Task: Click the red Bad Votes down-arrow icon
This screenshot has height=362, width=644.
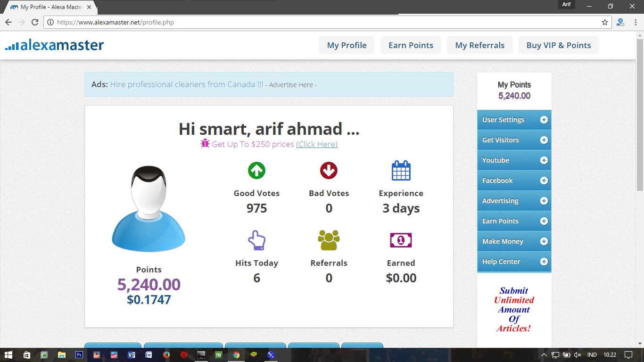Action: coord(329,170)
